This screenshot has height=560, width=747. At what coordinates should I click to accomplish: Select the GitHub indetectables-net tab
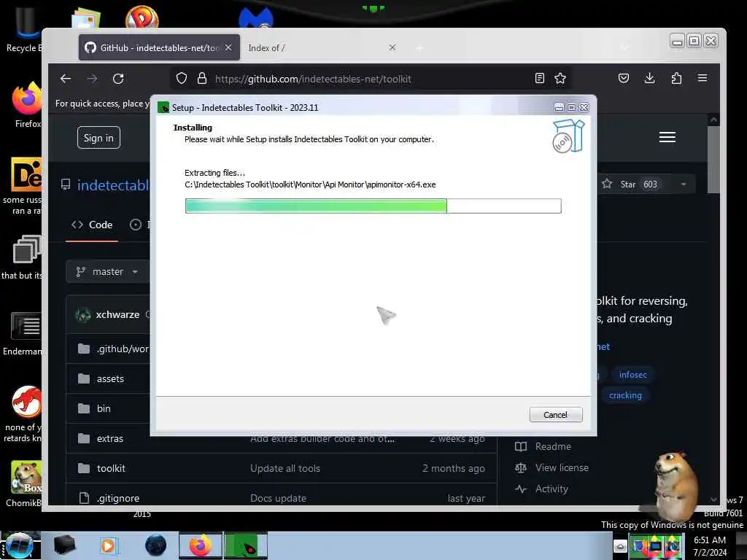coord(159,47)
